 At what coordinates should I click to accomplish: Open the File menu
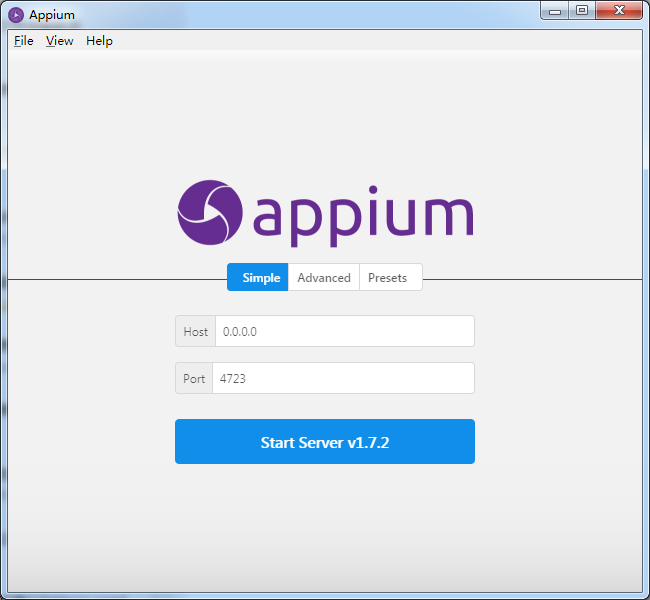pos(24,41)
